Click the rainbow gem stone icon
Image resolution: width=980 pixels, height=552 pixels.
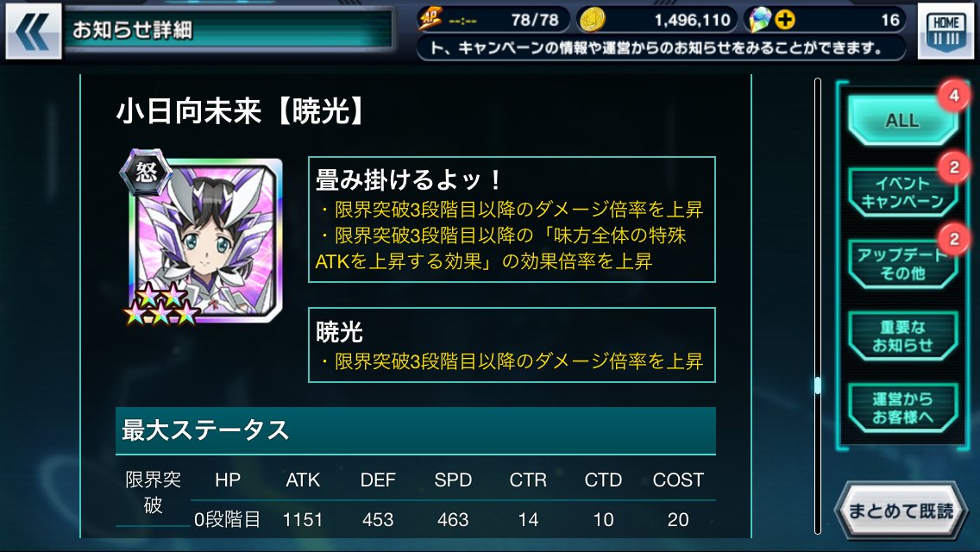(x=759, y=20)
